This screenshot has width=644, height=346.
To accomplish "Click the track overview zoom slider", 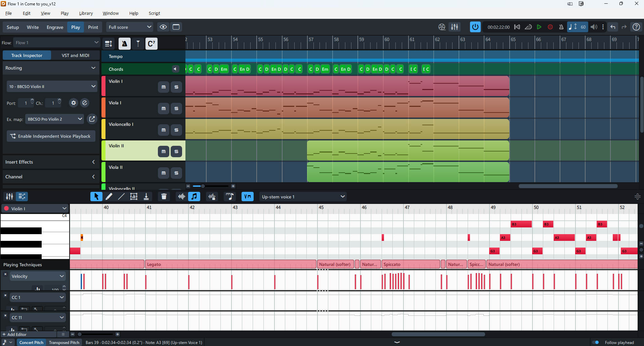I will click(x=203, y=186).
